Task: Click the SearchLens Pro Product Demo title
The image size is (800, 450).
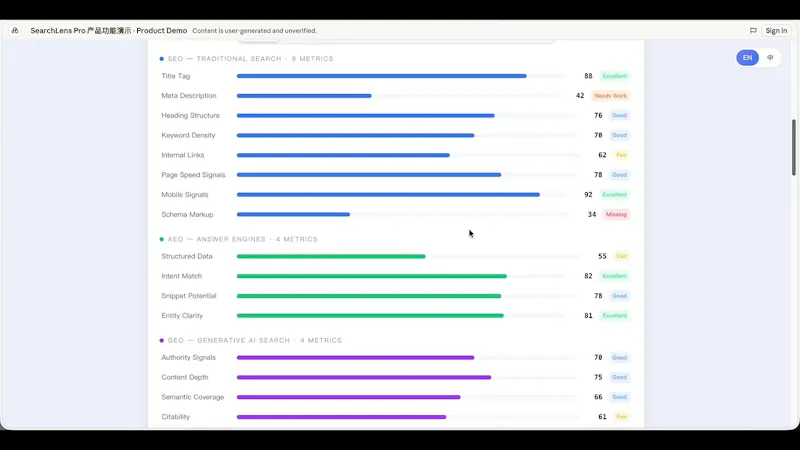Action: click(109, 31)
